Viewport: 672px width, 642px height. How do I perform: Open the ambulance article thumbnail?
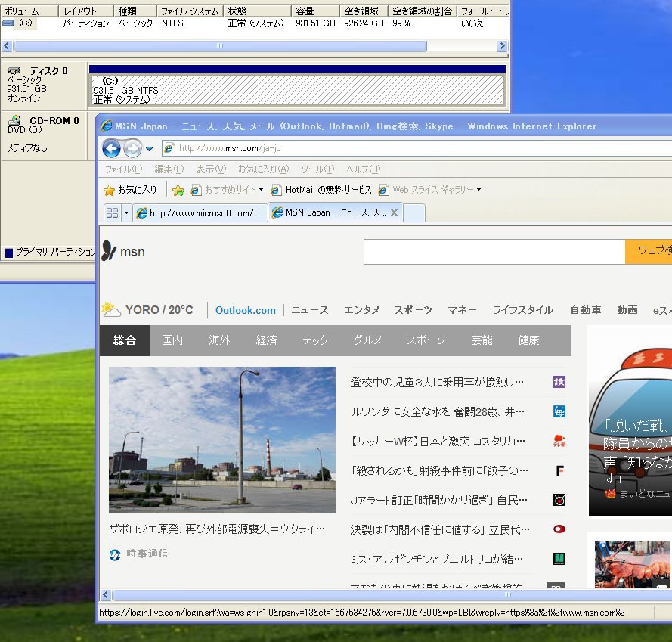(630, 420)
